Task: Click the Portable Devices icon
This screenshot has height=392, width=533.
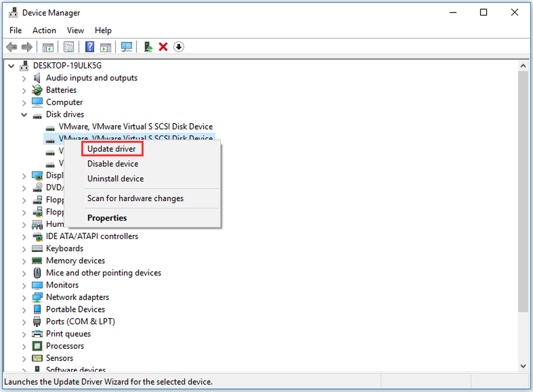Action: [37, 309]
